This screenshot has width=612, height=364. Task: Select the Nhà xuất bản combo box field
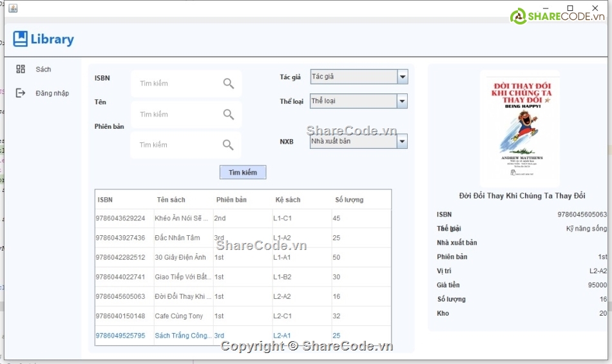(x=359, y=141)
